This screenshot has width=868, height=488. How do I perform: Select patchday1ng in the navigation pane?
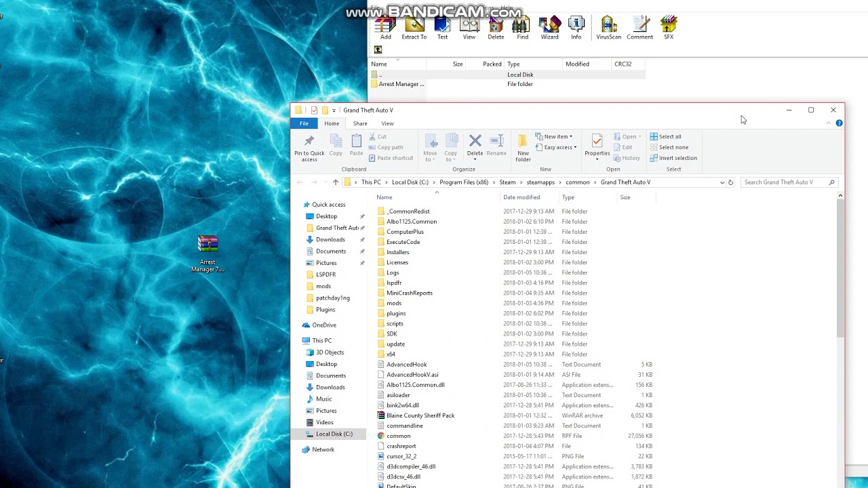(332, 298)
